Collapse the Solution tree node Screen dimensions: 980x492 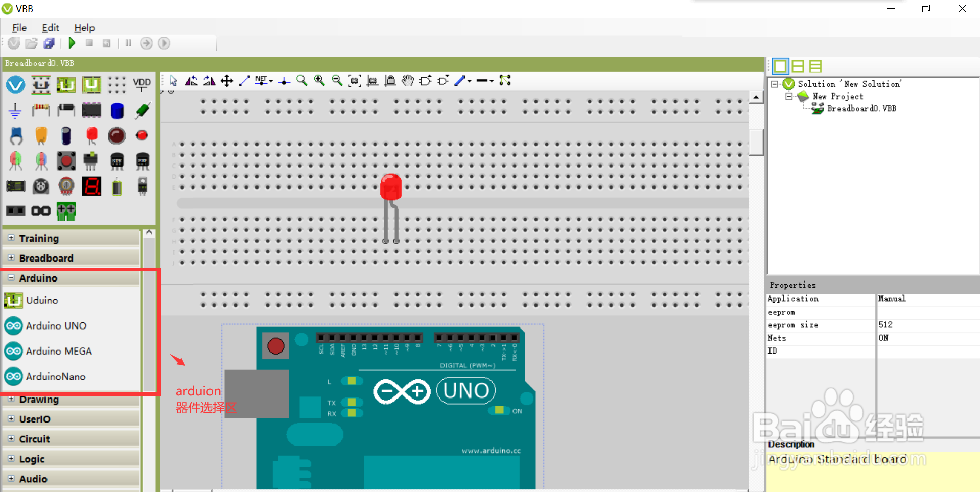pyautogui.click(x=775, y=84)
